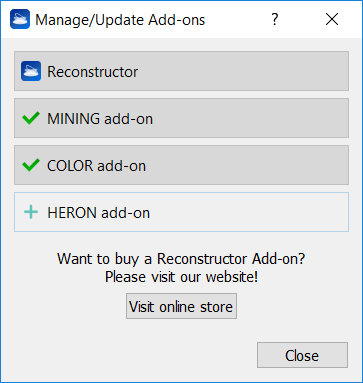Open help via the question mark button
Screen dimensions: 363x383
tap(274, 19)
